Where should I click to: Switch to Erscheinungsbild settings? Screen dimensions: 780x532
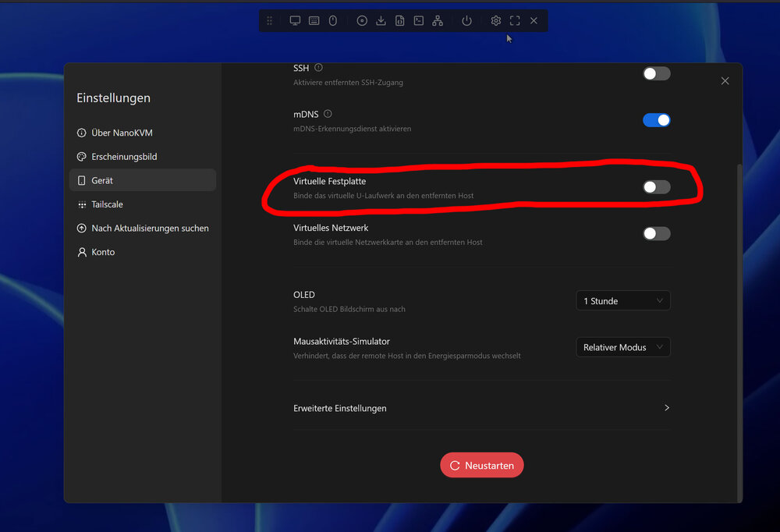click(142, 157)
